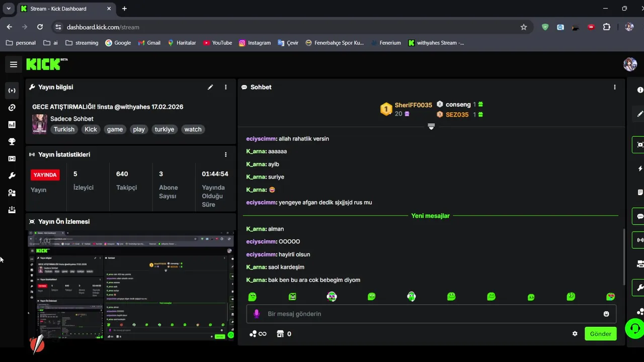The height and width of the screenshot is (362, 644).
Task: Open the green headset support button
Action: (x=634, y=329)
